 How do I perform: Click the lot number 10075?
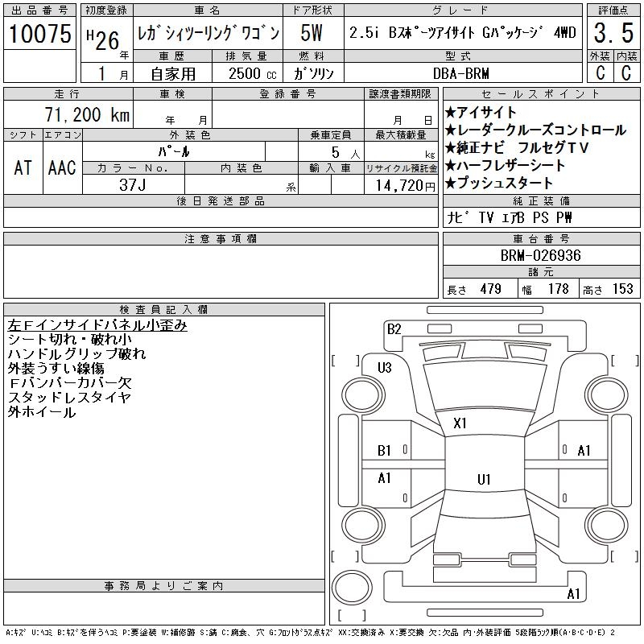point(40,34)
